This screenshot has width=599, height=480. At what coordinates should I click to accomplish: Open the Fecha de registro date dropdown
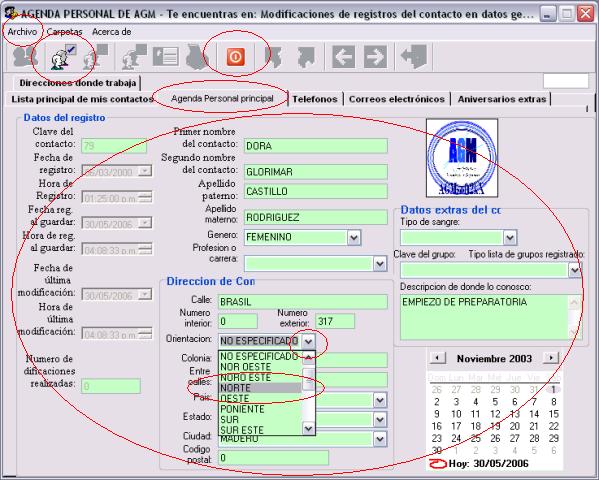click(145, 171)
